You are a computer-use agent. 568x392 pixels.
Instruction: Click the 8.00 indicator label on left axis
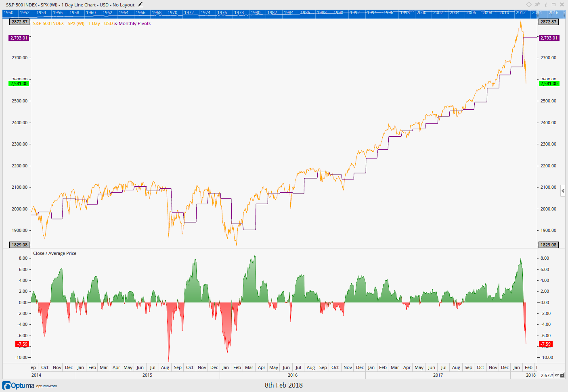pyautogui.click(x=23, y=258)
